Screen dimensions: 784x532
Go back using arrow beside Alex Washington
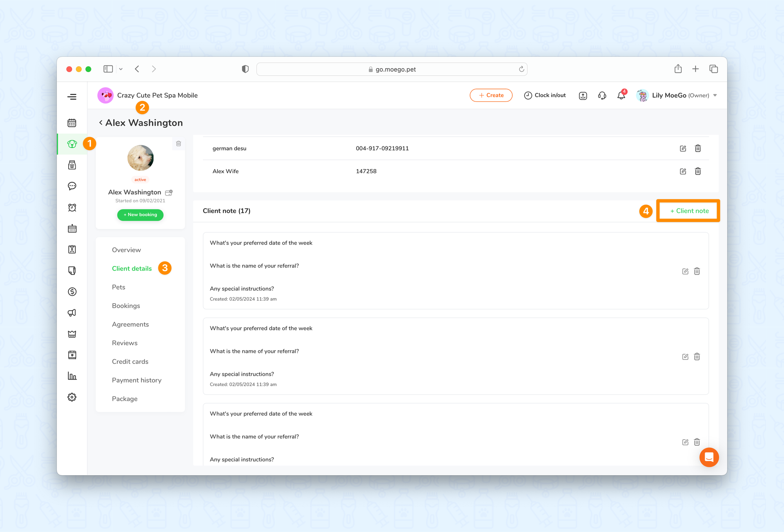pos(101,123)
